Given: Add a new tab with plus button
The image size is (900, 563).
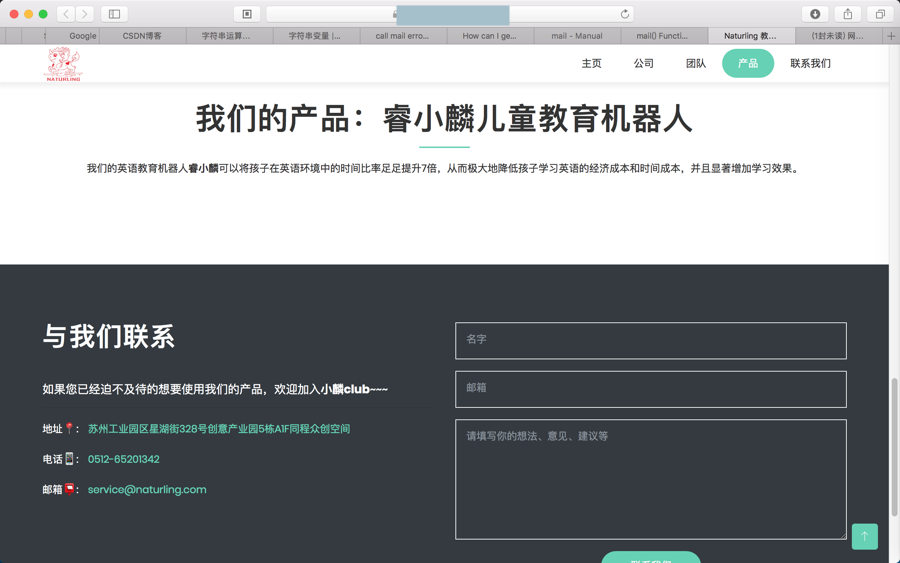Looking at the screenshot, I should tap(891, 36).
